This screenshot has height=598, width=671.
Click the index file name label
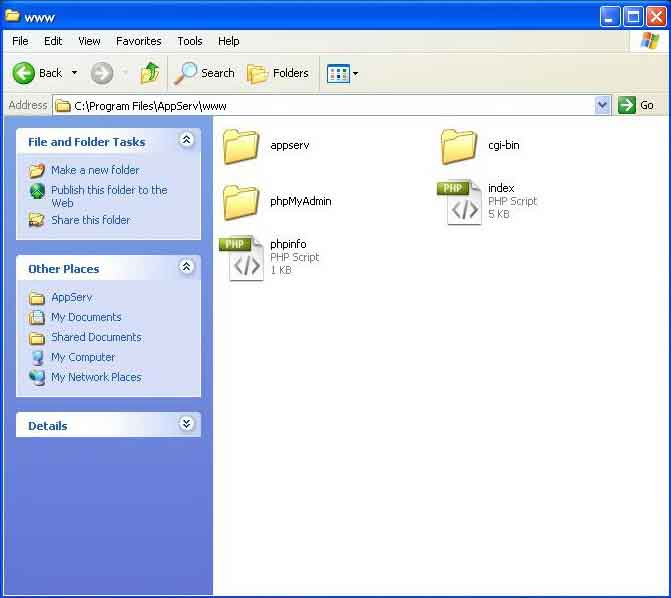click(x=501, y=188)
